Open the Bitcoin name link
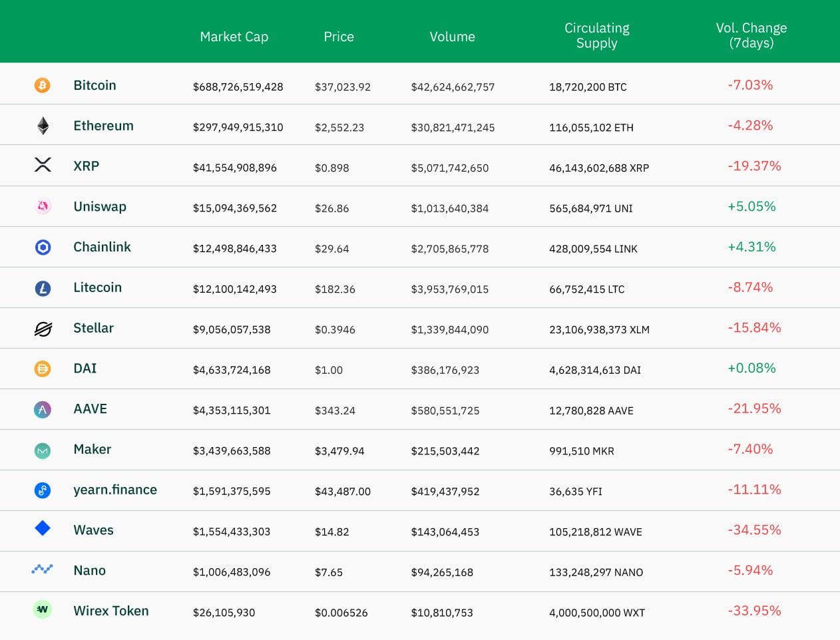 coord(95,85)
